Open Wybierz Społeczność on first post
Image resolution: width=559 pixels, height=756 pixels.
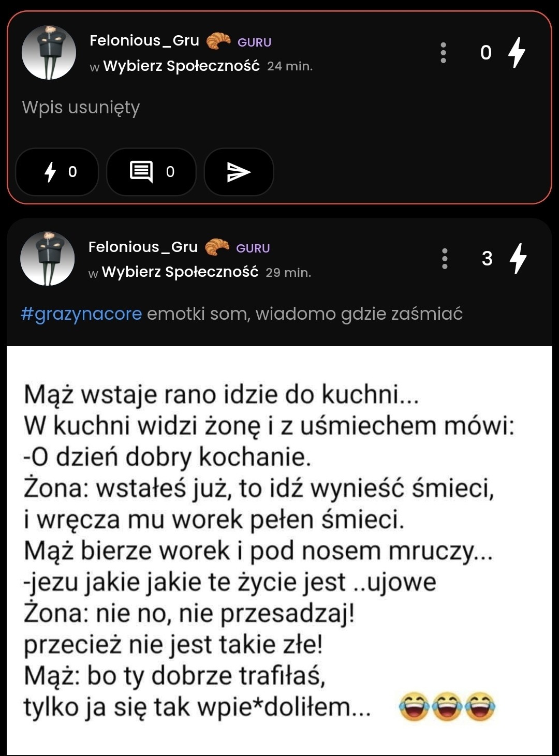click(x=181, y=66)
